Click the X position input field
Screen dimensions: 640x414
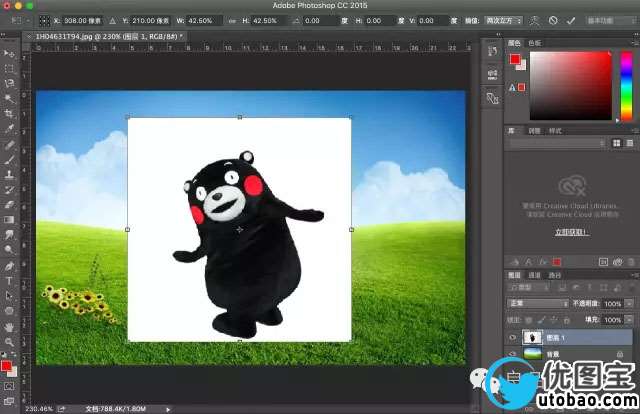(82, 20)
